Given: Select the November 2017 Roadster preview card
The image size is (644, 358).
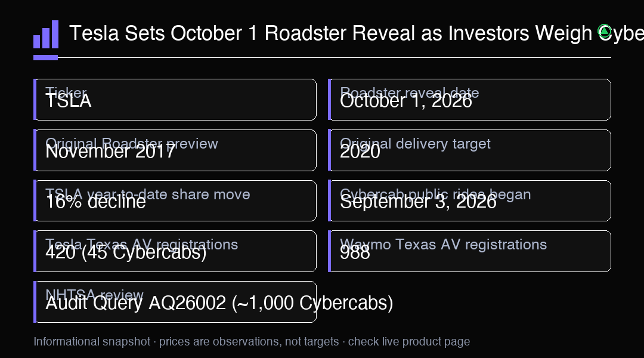Looking at the screenshot, I should pos(175,150).
